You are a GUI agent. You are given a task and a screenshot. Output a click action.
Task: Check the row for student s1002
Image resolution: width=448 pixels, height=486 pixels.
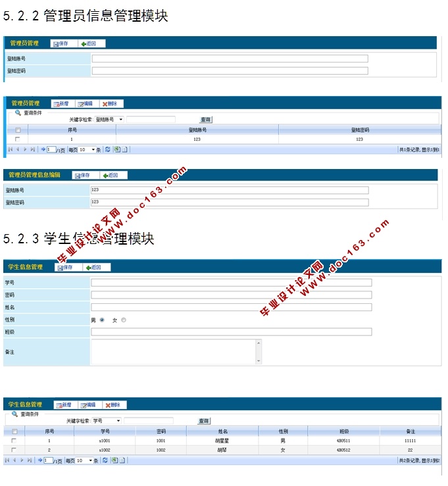[x=14, y=450]
